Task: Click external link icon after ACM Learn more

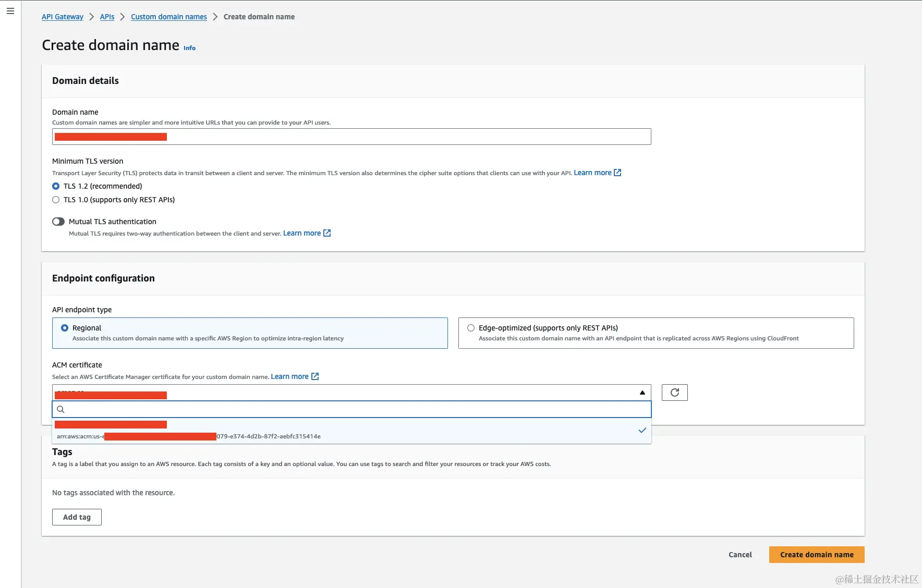Action: 315,376
